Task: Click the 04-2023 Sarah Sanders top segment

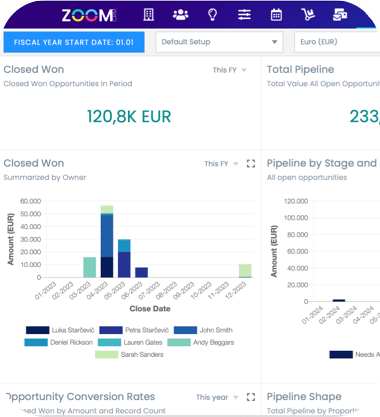Action: click(107, 209)
